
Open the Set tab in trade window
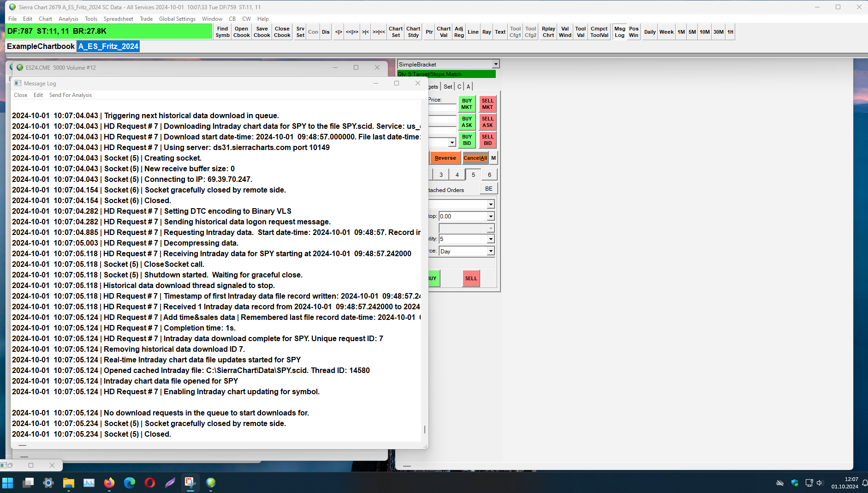448,86
